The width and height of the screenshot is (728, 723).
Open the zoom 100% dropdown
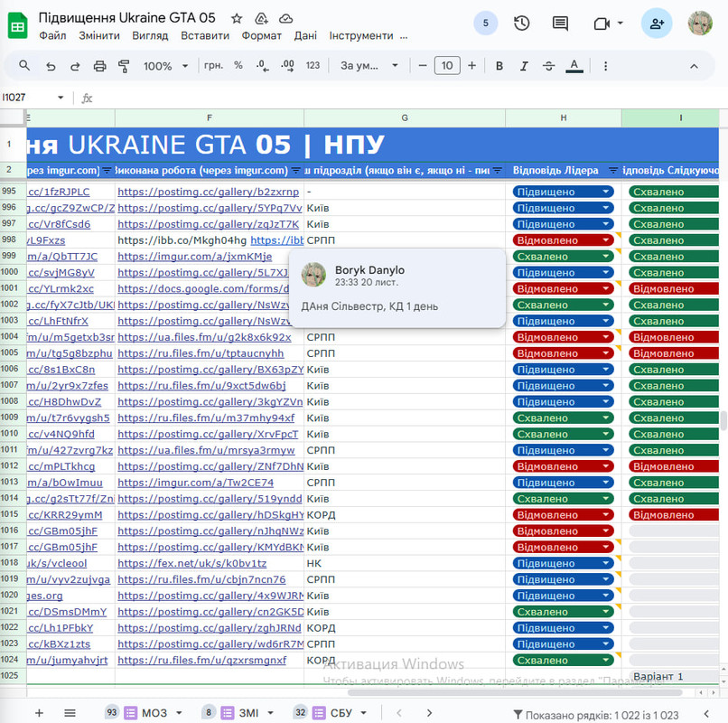click(165, 66)
